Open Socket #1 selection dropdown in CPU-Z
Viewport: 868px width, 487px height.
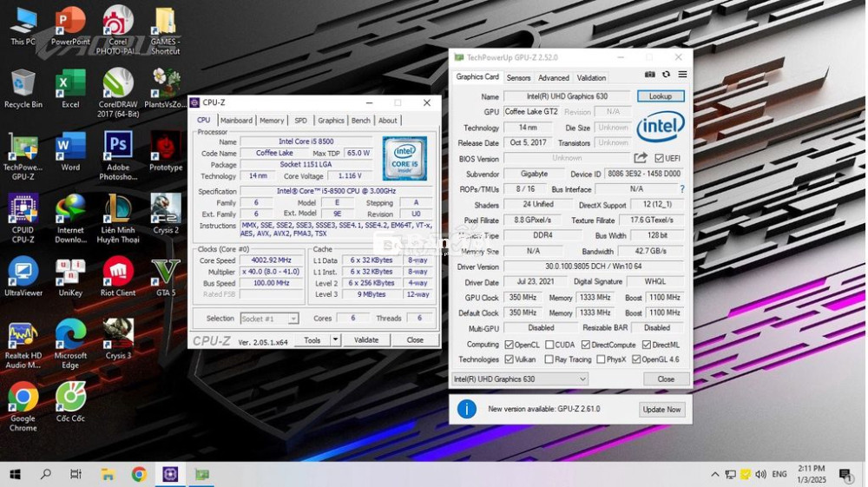click(270, 319)
